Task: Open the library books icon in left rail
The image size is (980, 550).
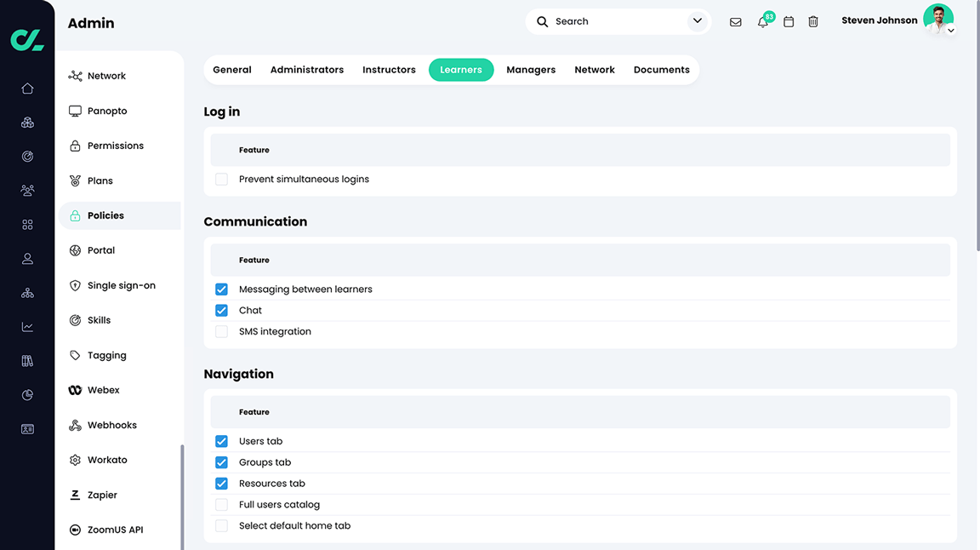Action: (x=27, y=361)
